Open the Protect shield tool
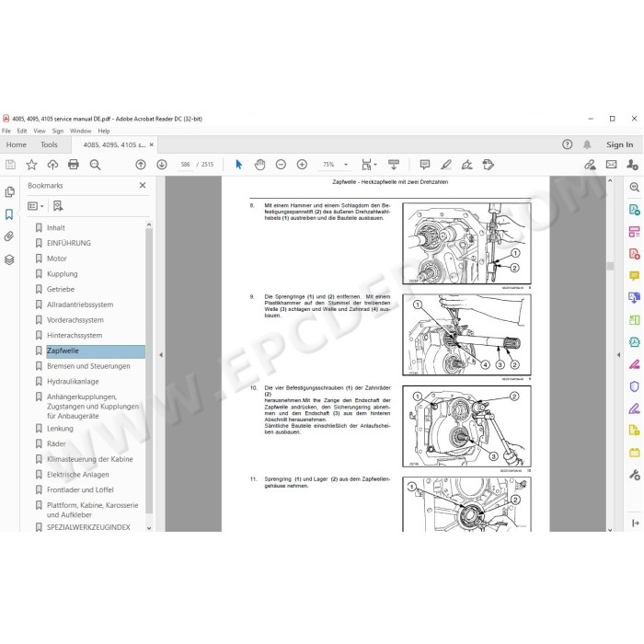This screenshot has height=644, width=644. pyautogui.click(x=635, y=386)
